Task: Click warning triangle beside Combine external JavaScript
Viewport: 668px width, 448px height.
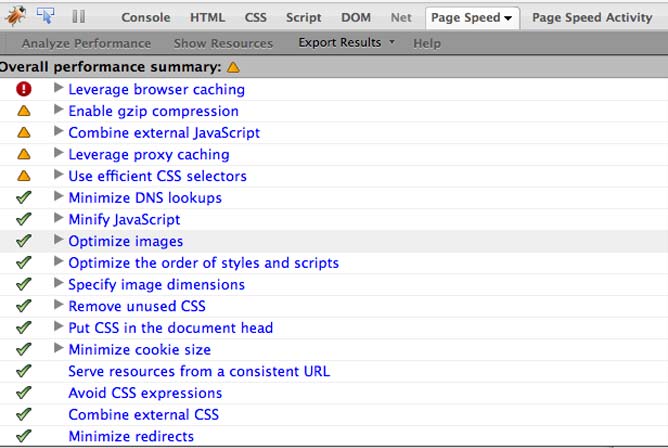Action: (x=24, y=132)
